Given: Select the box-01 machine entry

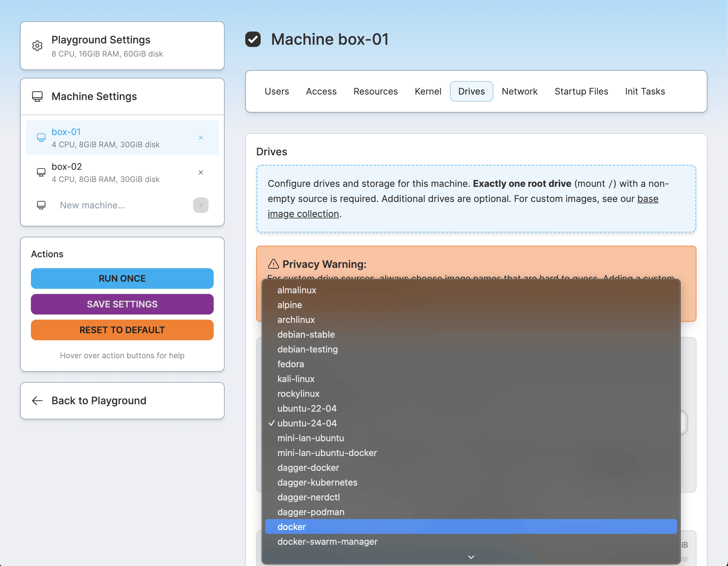Looking at the screenshot, I should [122, 138].
